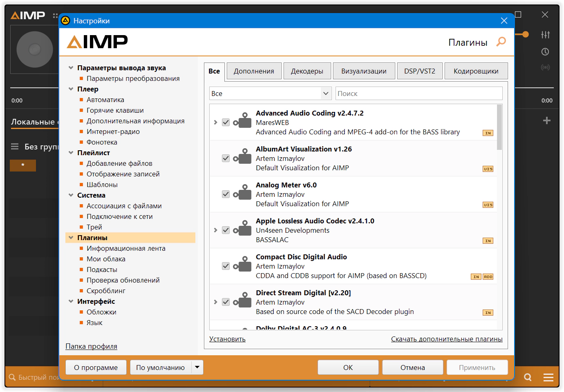Click the orange volume slider knob in AIMP
Viewport: 564px width, 392px height.
coord(526,34)
